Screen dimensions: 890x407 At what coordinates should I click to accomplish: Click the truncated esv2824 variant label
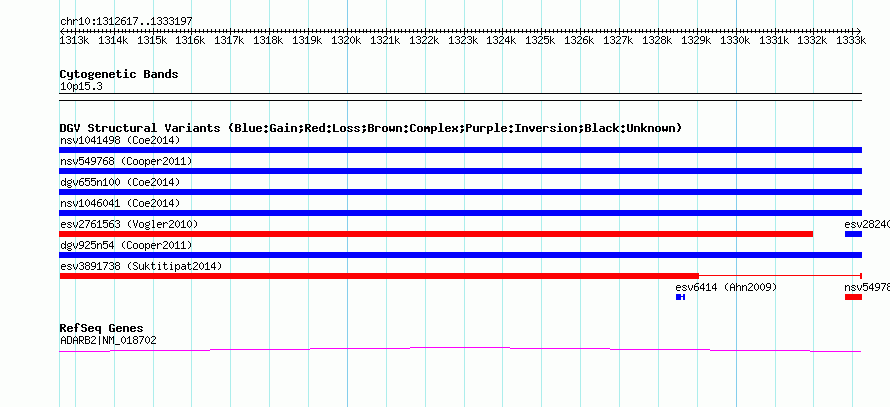point(867,224)
